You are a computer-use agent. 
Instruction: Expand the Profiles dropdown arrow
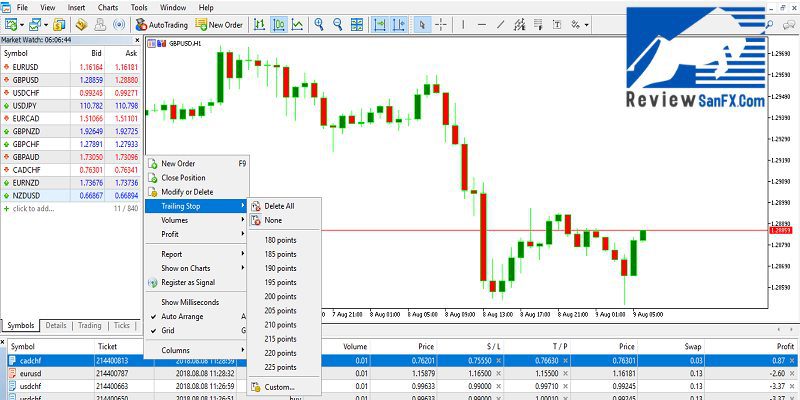click(x=46, y=24)
